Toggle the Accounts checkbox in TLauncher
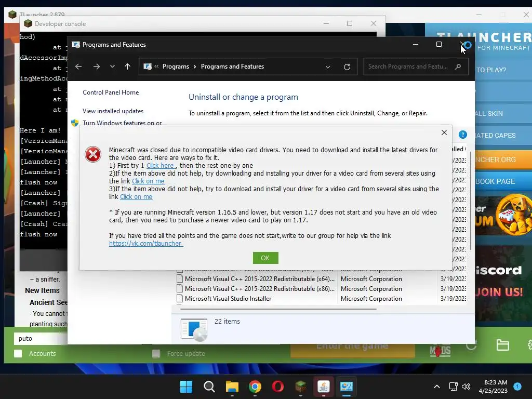This screenshot has width=532, height=399. (x=18, y=353)
